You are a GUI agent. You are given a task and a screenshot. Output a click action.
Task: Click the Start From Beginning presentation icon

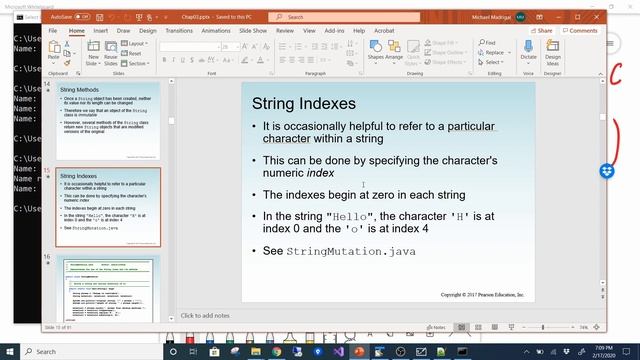[139, 17]
